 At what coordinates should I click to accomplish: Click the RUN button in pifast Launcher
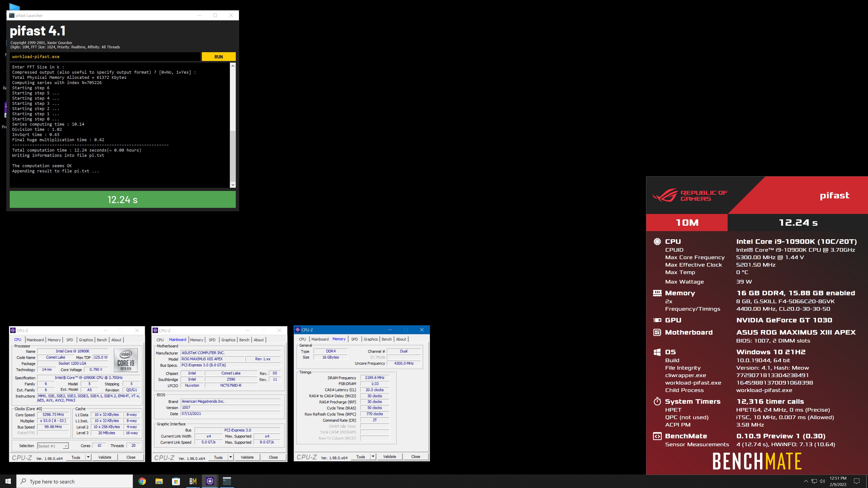218,56
